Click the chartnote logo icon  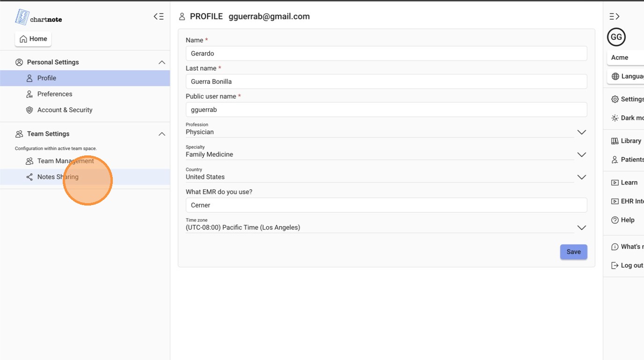click(x=22, y=17)
